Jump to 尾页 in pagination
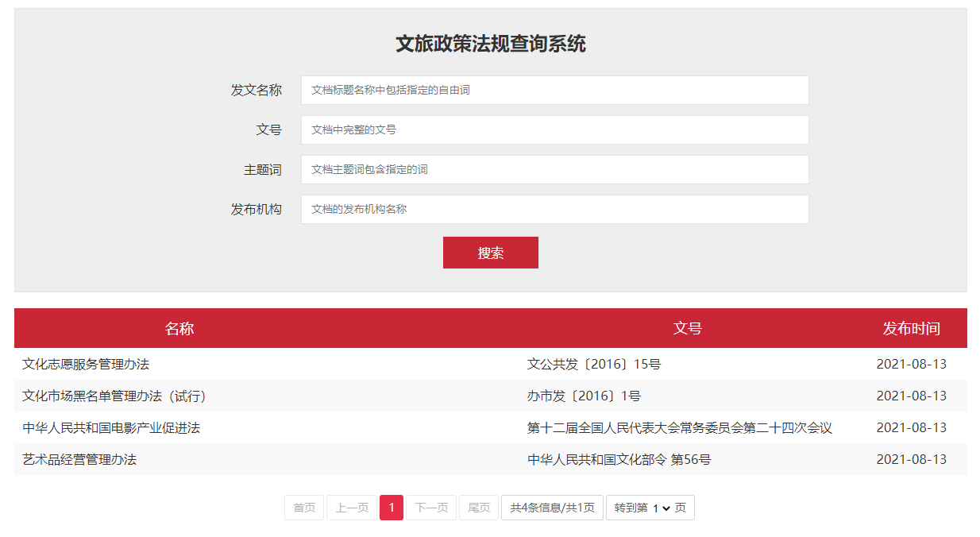The width and height of the screenshot is (980, 537). [479, 508]
